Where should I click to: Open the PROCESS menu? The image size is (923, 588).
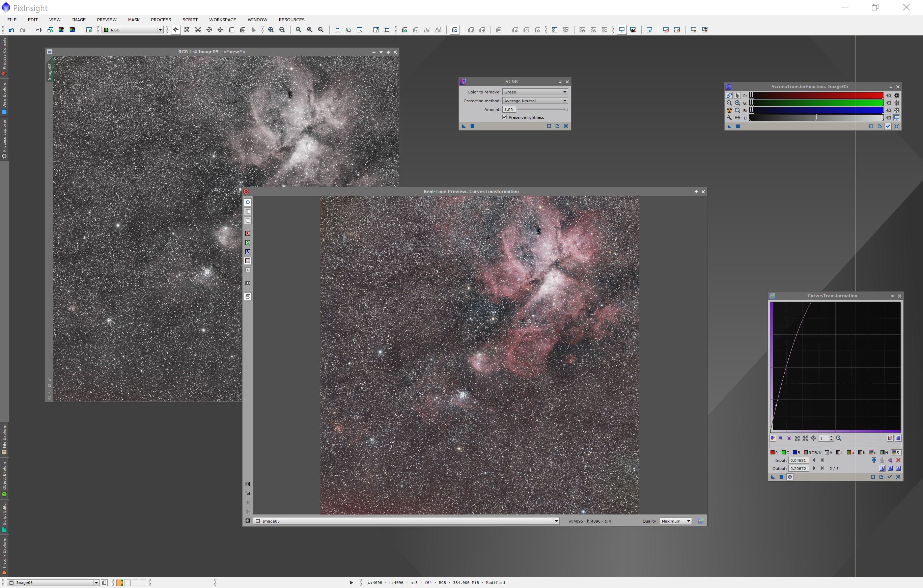(161, 20)
